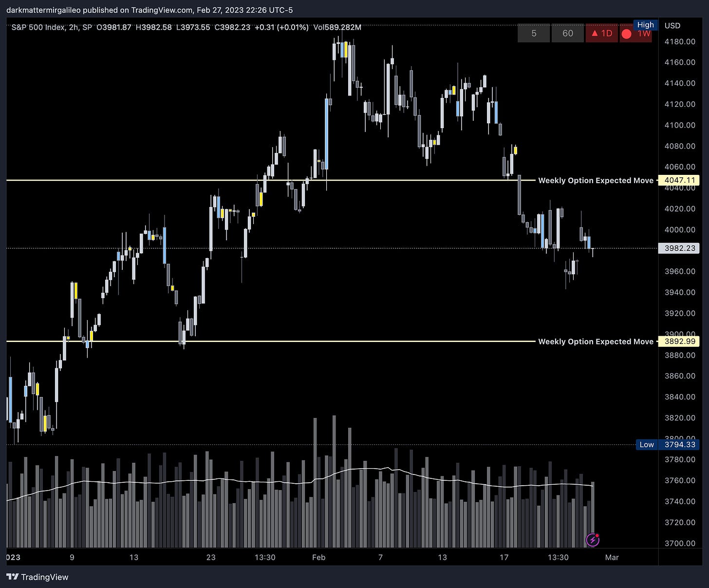
Task: Click the 3840.00 price axis label
Action: 680,397
